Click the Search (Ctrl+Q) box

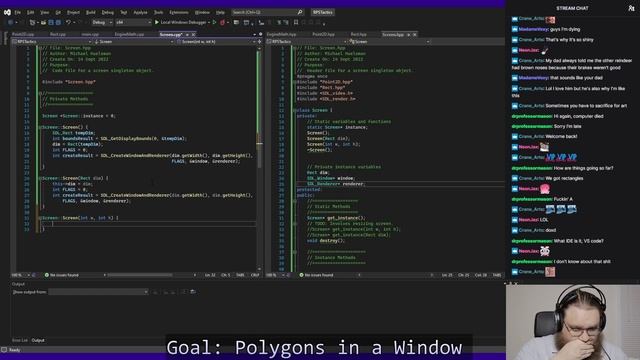point(267,12)
